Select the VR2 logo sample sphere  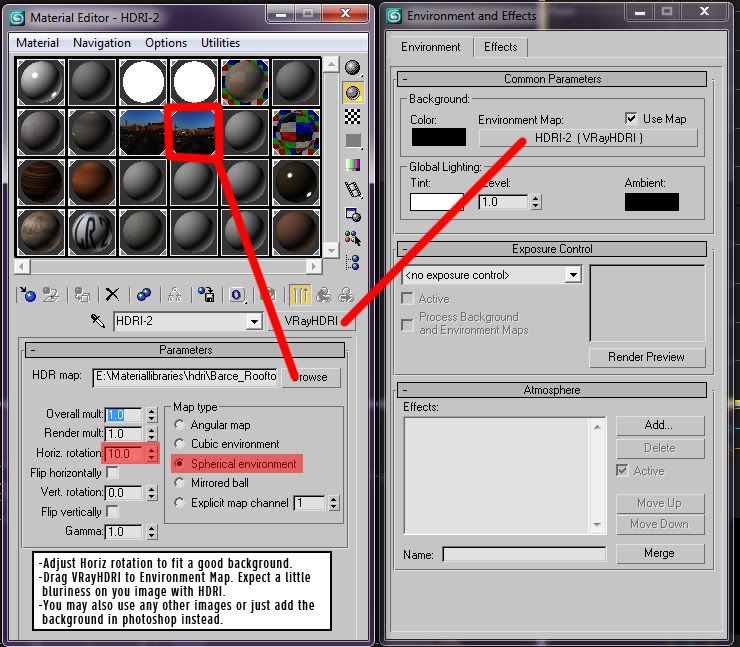(92, 232)
